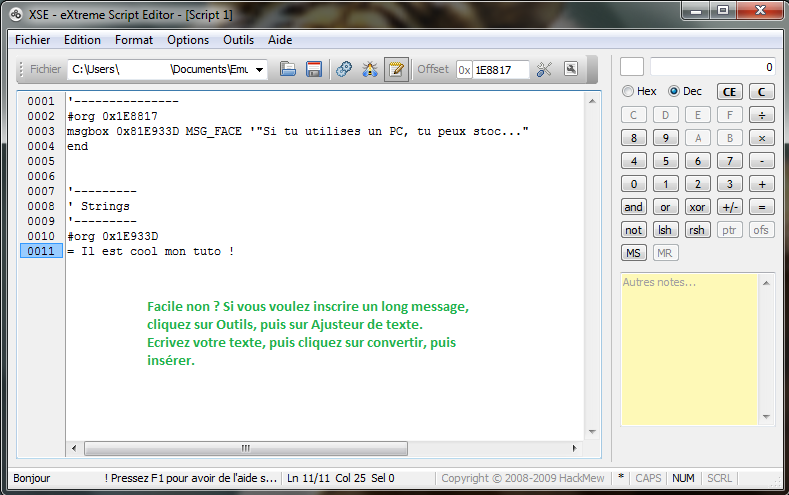Open the Options menu
The image size is (789, 495).
188,40
